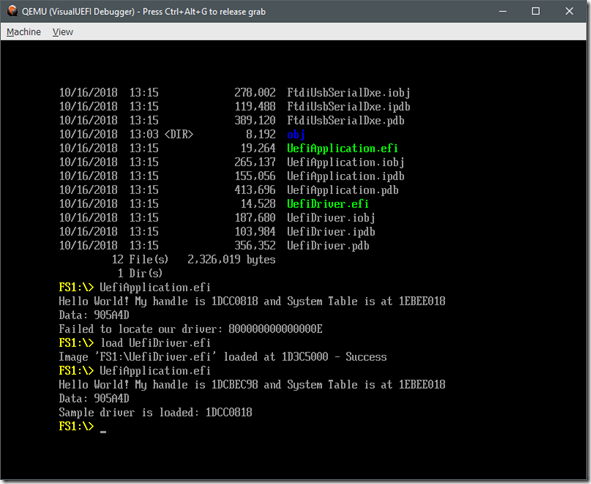Screen dimensions: 591x484
Task: Click the 14,528 file size
Action: click(x=258, y=204)
